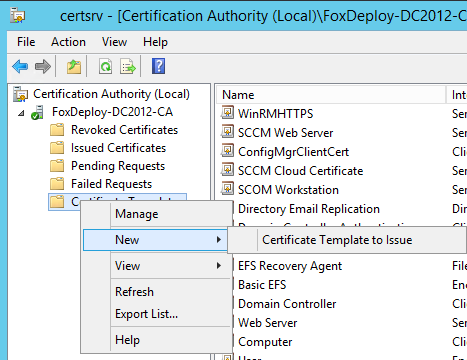Click the Pending Requests folder icon
467x360 pixels.
(x=57, y=166)
